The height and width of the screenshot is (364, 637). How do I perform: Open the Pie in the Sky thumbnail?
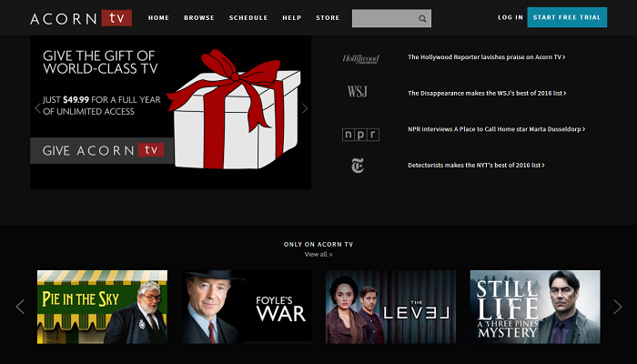pos(102,307)
